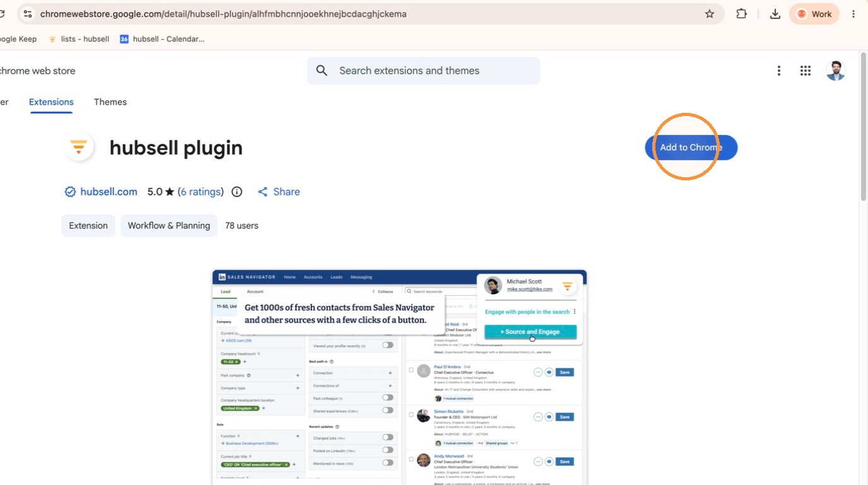The image size is (868, 485).
Task: Go to chrome web store home
Action: pos(37,71)
